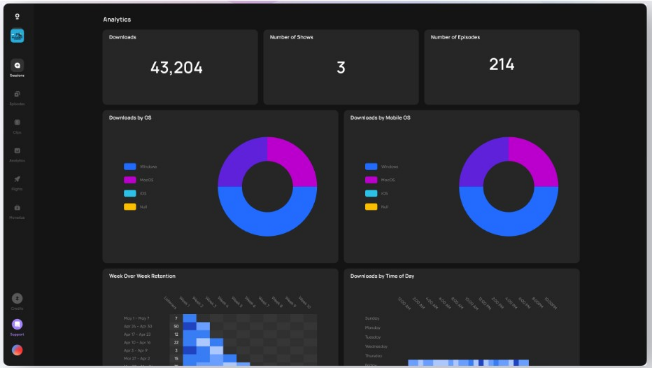652x368 pixels.
Task: Click the purple segment of Downloads by OS donut
Action: tap(241, 161)
